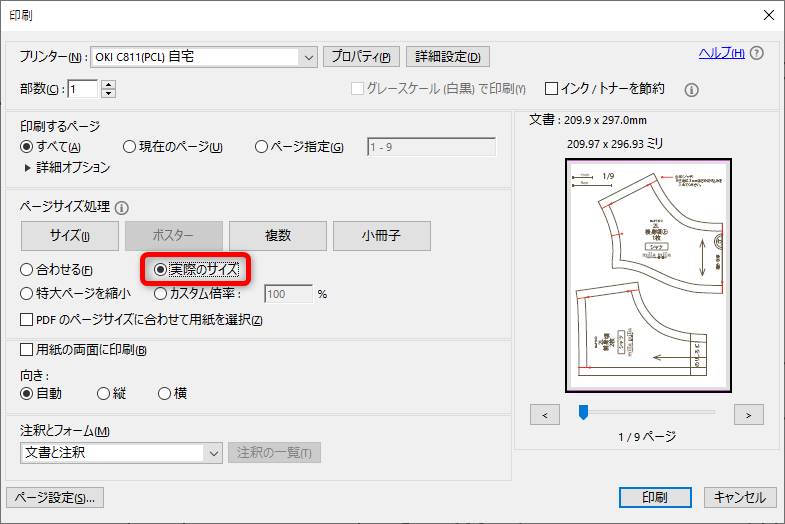
Task: Expand the 詳細オプション section
Action: 29,168
